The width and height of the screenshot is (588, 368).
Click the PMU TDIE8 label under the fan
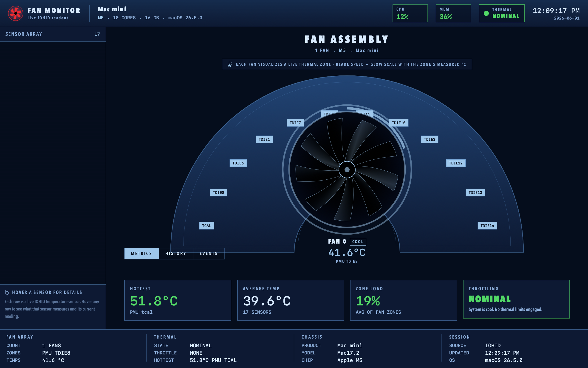[347, 262]
